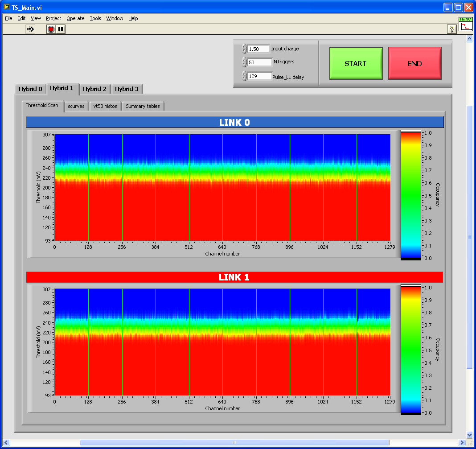Click the Run arrow toolbar icon

point(30,29)
